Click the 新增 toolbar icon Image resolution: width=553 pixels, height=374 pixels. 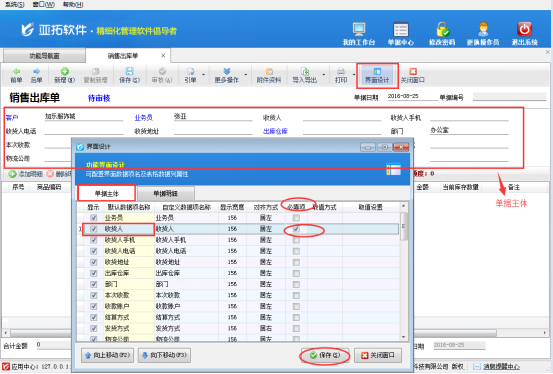[65, 71]
